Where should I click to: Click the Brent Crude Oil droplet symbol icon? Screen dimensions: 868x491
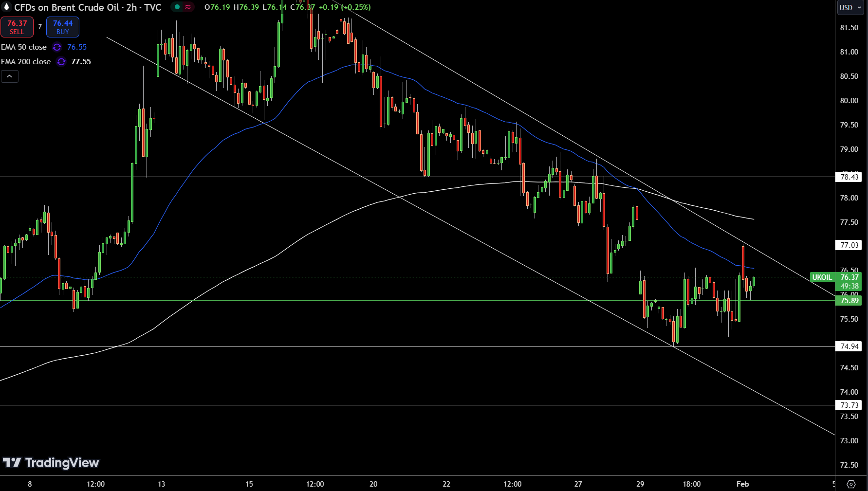6,7
